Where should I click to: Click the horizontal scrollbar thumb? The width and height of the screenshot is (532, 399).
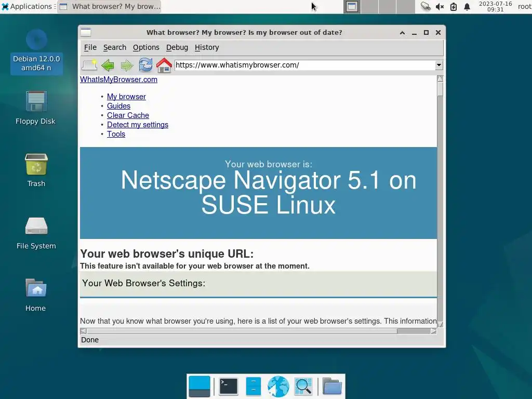click(242, 331)
